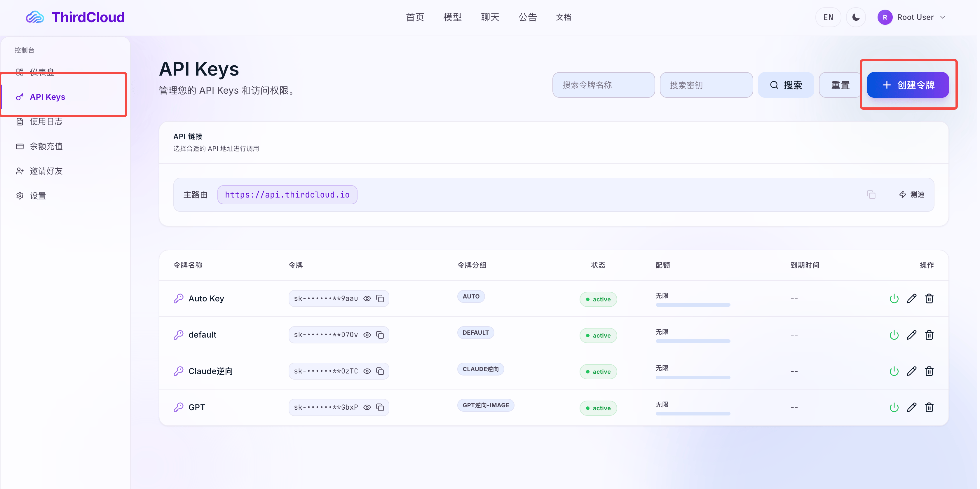
Task: Edit GPT key with pencil icon
Action: tap(911, 407)
